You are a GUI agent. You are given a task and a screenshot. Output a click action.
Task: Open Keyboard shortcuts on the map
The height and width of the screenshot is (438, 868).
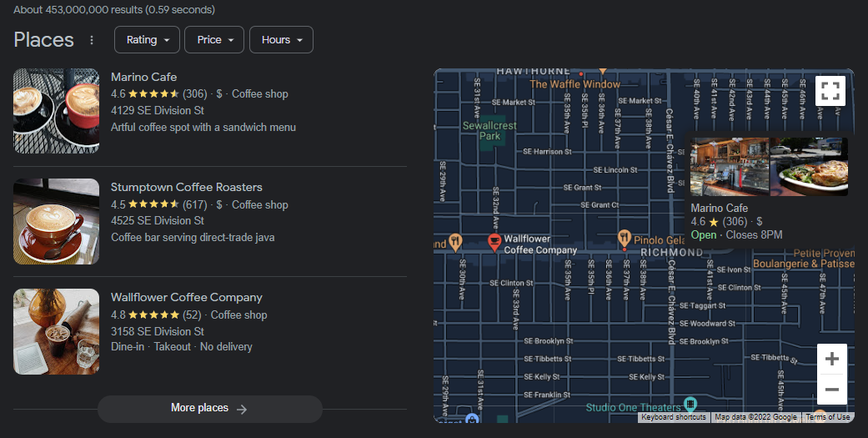point(674,417)
